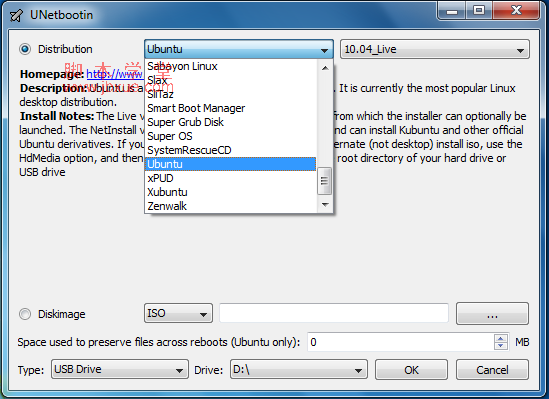The image size is (549, 399).
Task: Minimize the UNetbootin window
Action: pyautogui.click(x=452, y=11)
